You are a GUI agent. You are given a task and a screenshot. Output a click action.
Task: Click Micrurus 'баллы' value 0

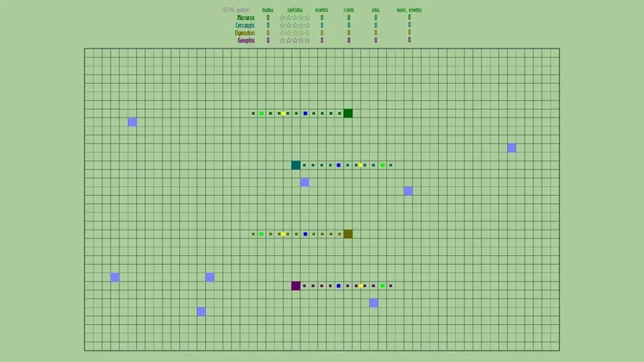tap(268, 18)
